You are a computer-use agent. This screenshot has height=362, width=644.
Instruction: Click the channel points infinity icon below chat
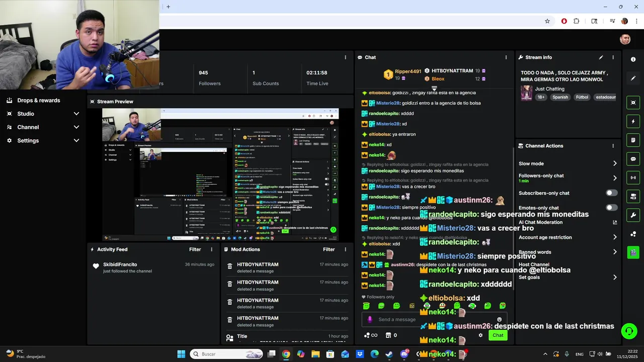370,335
